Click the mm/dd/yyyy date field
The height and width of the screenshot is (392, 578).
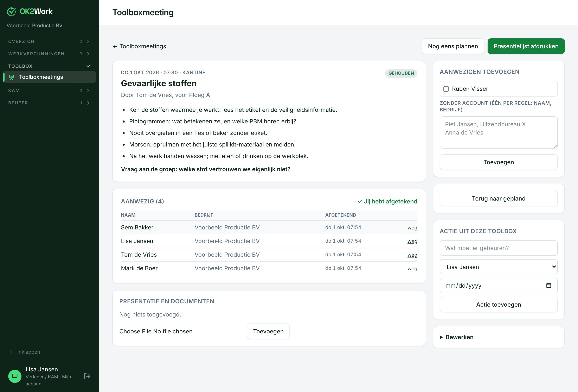(498, 286)
